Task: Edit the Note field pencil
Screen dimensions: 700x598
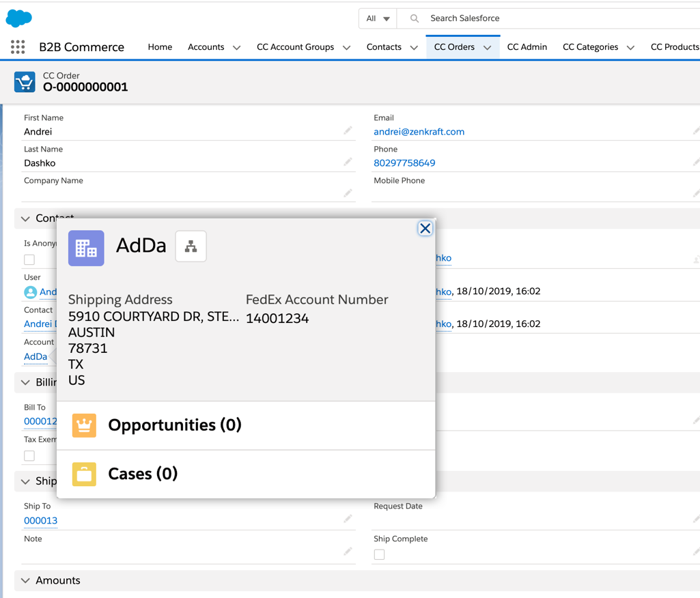Action: (x=348, y=552)
